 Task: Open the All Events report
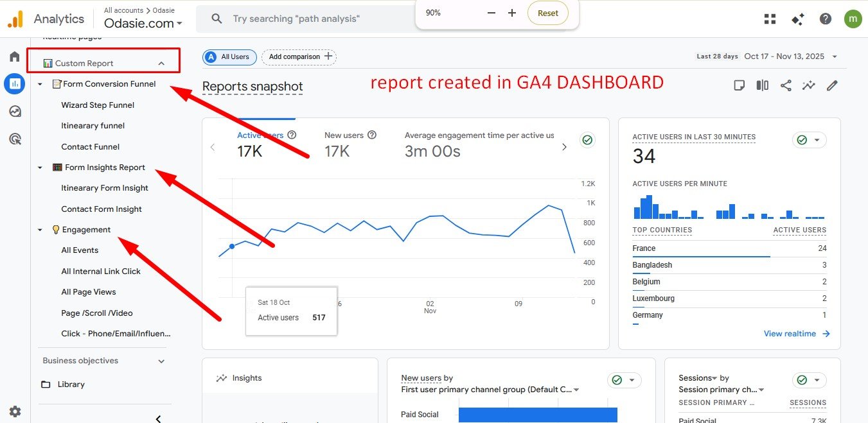click(80, 250)
